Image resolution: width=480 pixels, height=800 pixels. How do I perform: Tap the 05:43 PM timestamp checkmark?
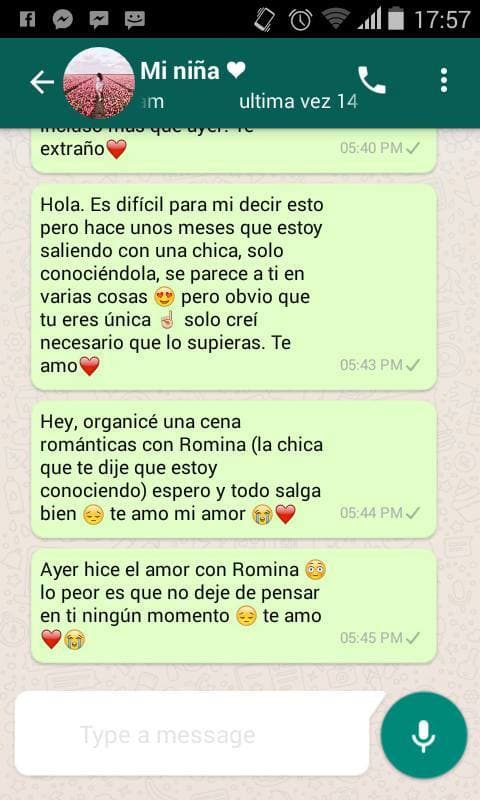pyautogui.click(x=414, y=365)
